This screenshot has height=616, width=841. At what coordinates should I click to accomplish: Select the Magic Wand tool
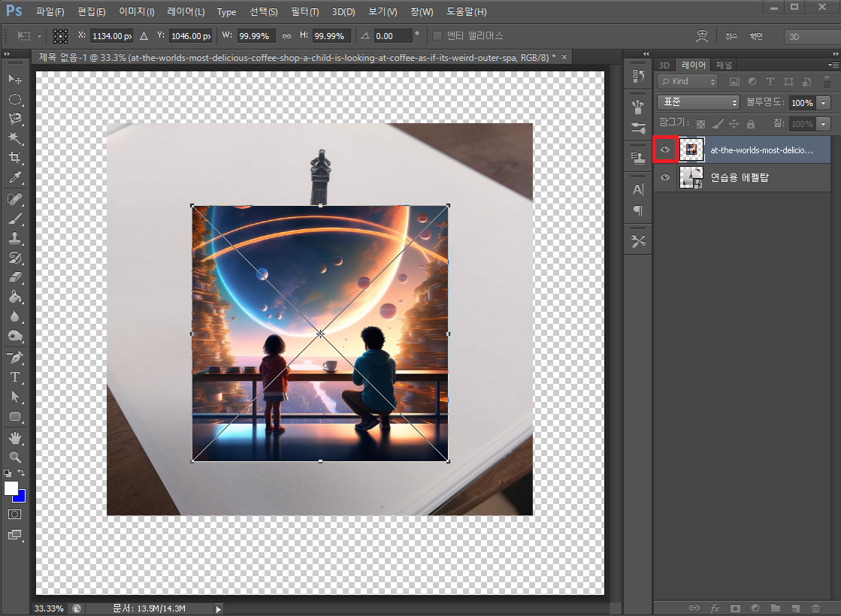coord(15,138)
